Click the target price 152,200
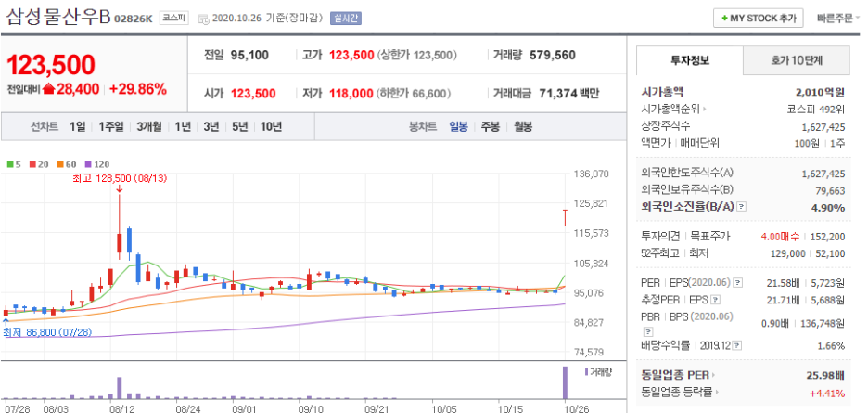868x413 pixels. (827, 237)
